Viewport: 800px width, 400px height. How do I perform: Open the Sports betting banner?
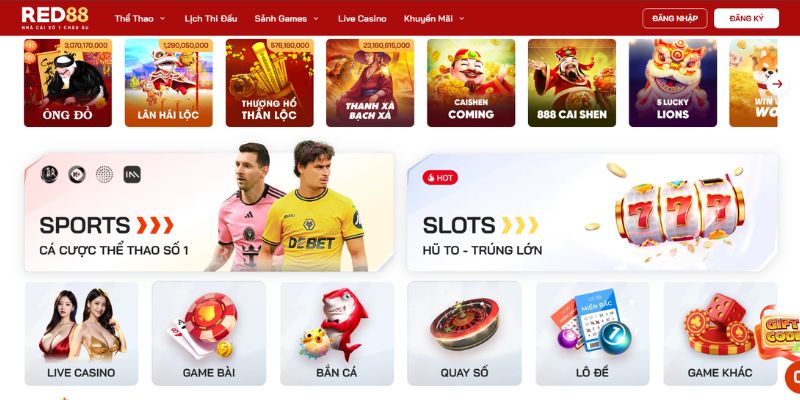pyautogui.click(x=209, y=212)
